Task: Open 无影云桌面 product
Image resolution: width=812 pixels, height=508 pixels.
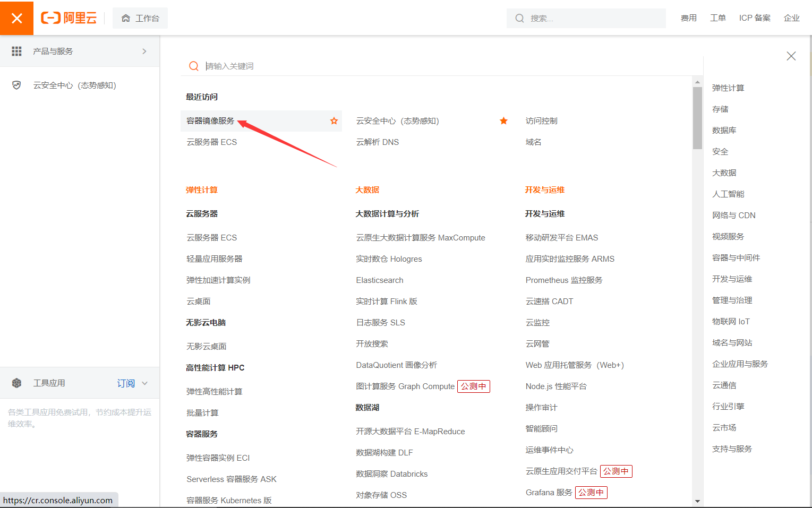Action: 206,347
